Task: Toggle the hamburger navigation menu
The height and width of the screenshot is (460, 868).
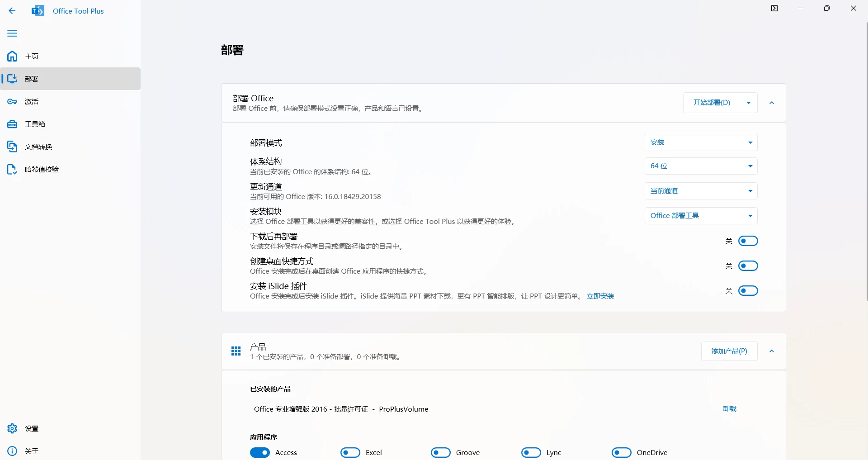Action: click(12, 33)
